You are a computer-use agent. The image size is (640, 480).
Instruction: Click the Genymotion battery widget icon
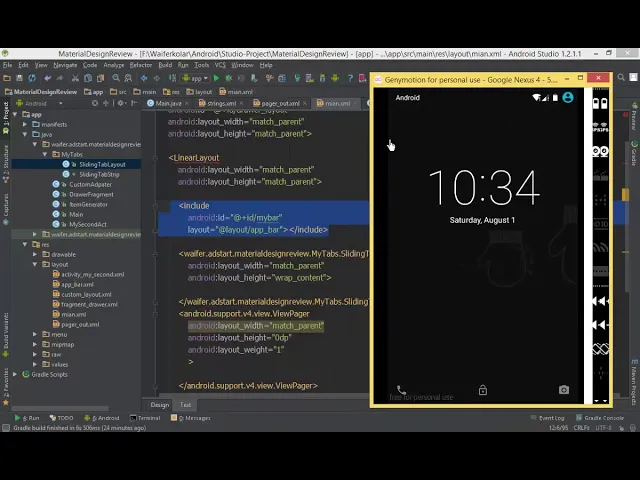pyautogui.click(x=600, y=103)
